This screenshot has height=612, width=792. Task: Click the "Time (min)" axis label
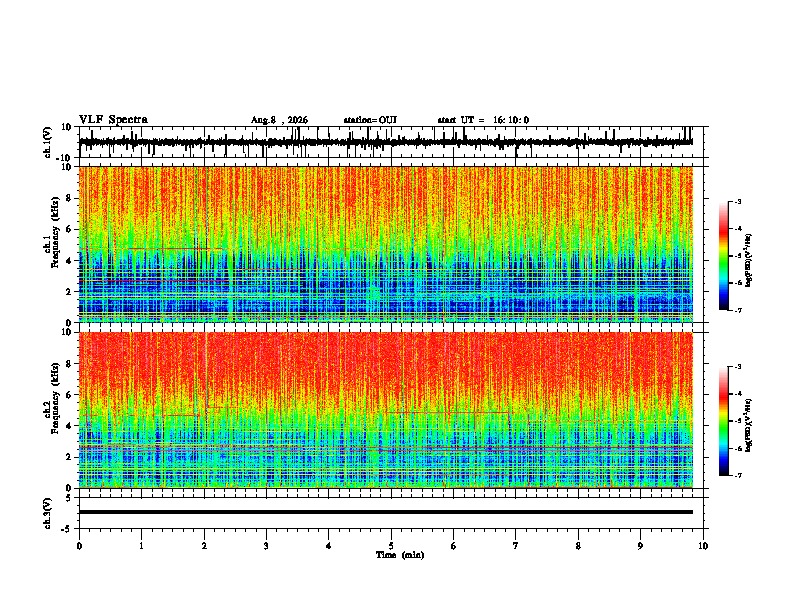pyautogui.click(x=400, y=555)
